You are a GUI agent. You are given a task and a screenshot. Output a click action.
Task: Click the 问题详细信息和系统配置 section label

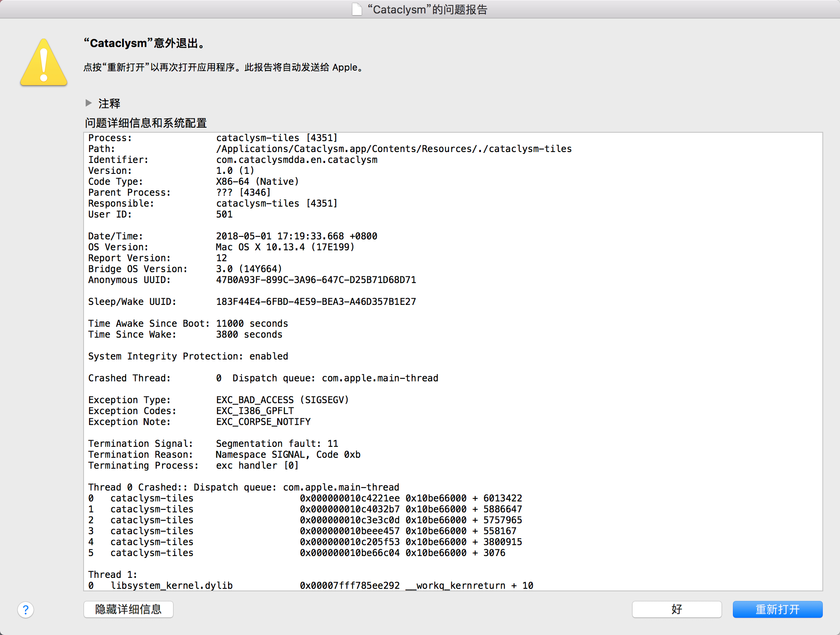pyautogui.click(x=146, y=123)
